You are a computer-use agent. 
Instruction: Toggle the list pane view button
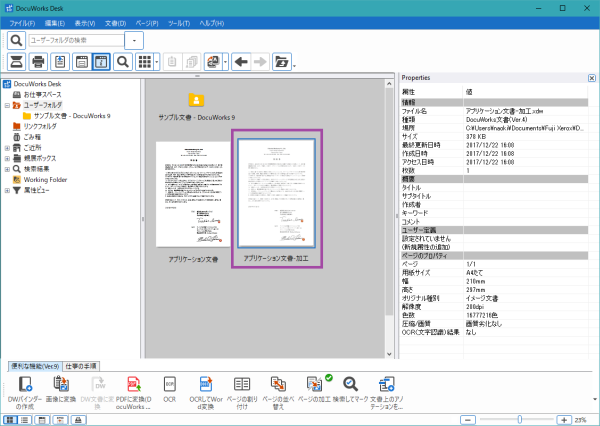80,62
